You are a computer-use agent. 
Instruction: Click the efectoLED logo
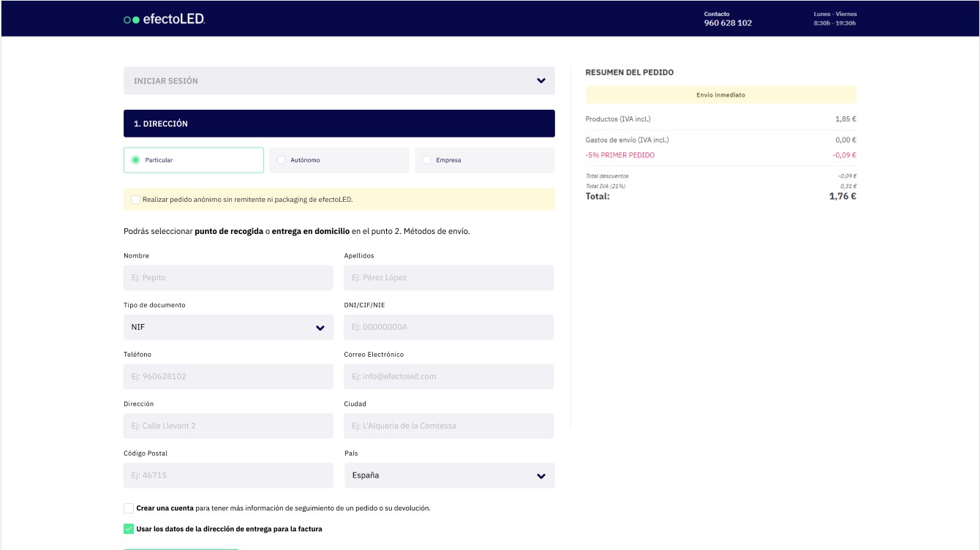tap(165, 19)
